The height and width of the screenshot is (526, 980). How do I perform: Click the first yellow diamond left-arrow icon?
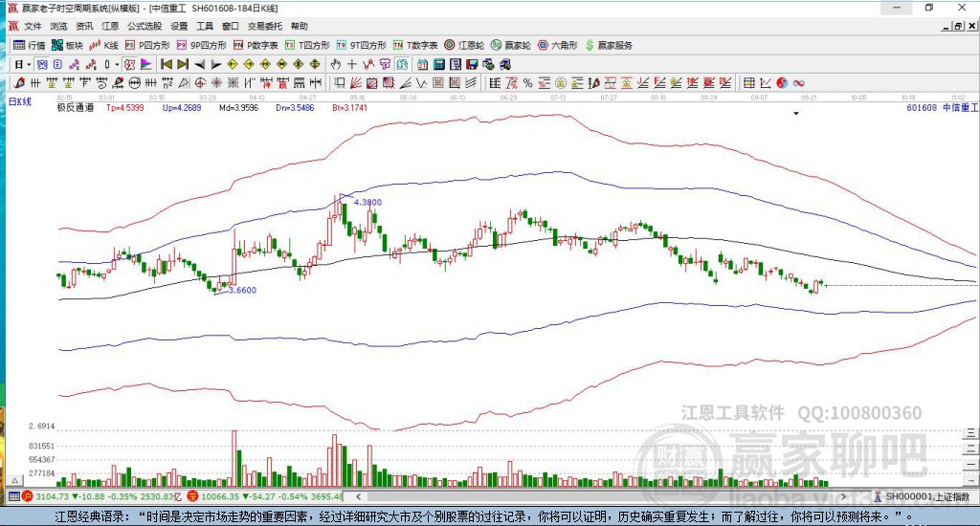pos(233,64)
